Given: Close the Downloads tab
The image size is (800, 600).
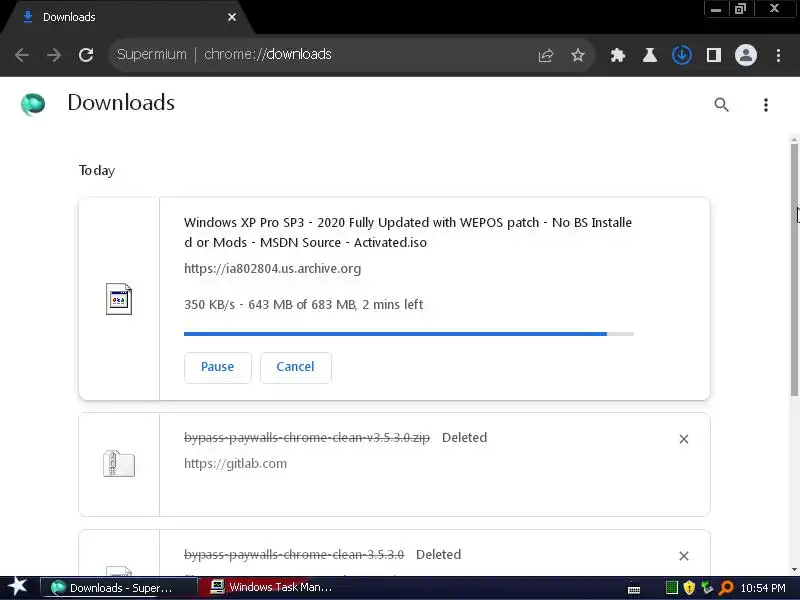Looking at the screenshot, I should pyautogui.click(x=232, y=17).
